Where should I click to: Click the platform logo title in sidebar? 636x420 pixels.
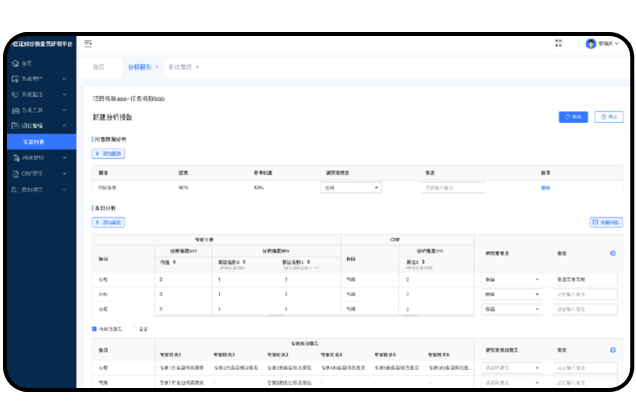[x=42, y=44]
